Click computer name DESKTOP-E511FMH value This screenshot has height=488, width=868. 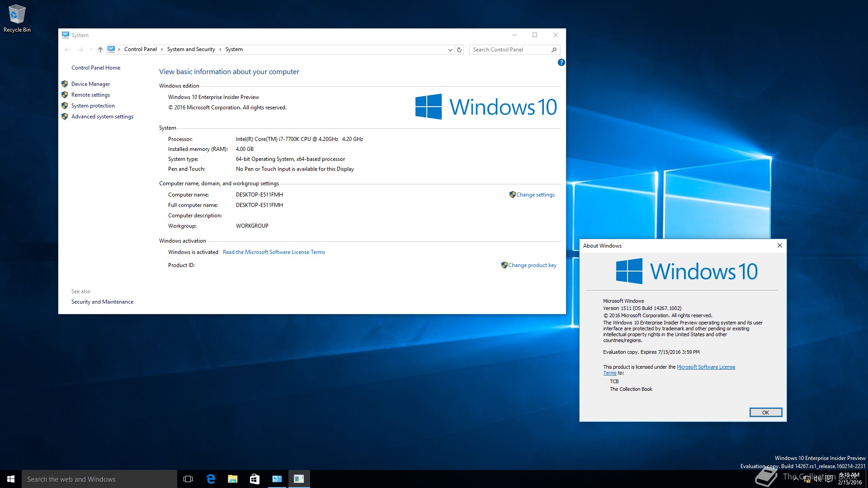[x=259, y=195]
